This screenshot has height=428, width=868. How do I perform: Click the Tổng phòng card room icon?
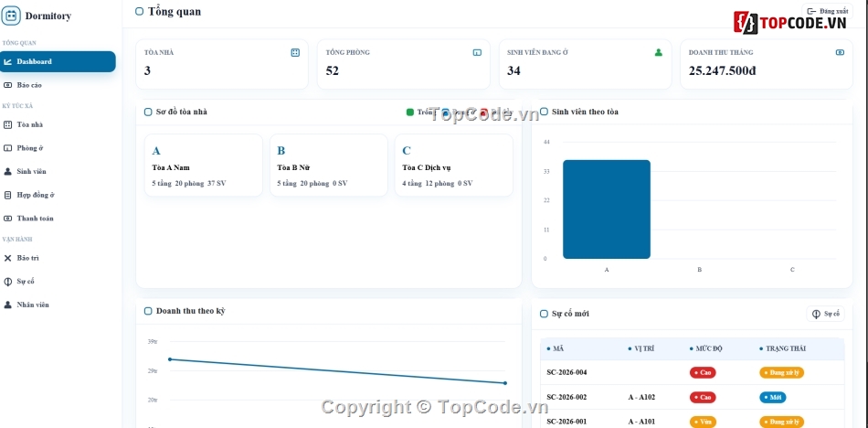coord(477,53)
